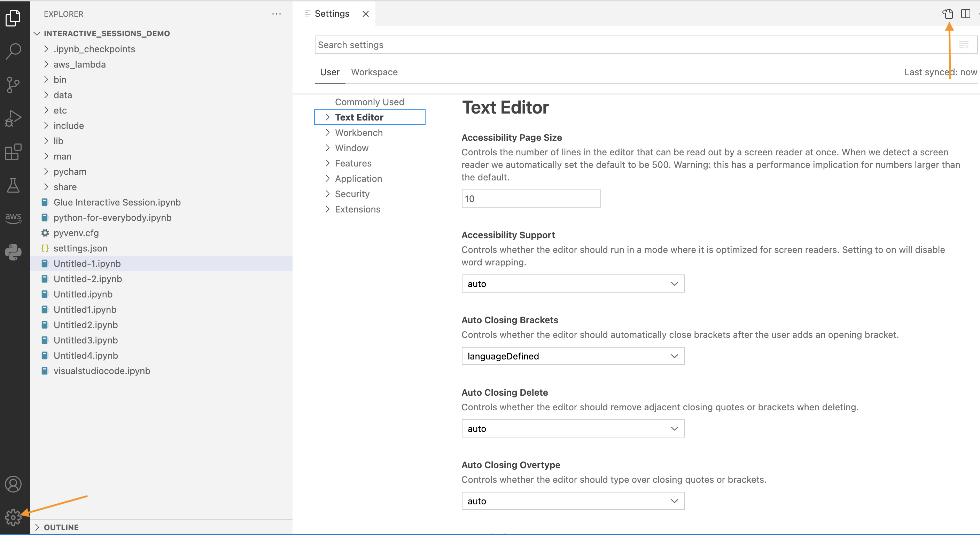Select the Workspace settings tab
Viewport: 980px width, 535px height.
click(374, 72)
